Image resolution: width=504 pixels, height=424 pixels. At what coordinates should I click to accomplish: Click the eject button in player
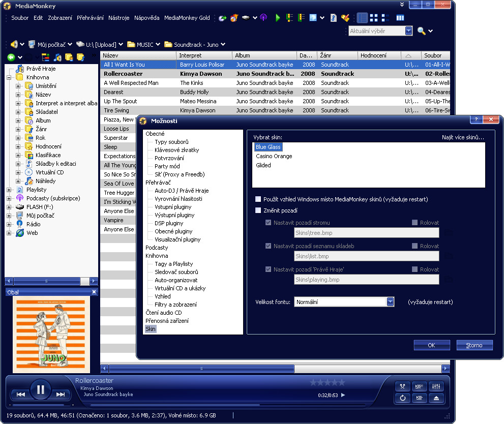(x=436, y=398)
